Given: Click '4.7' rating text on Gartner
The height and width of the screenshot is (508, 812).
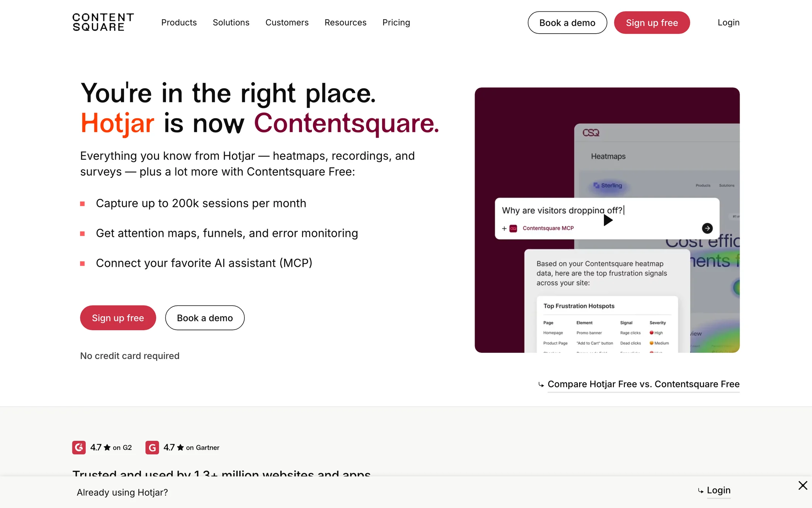Looking at the screenshot, I should [x=169, y=447].
